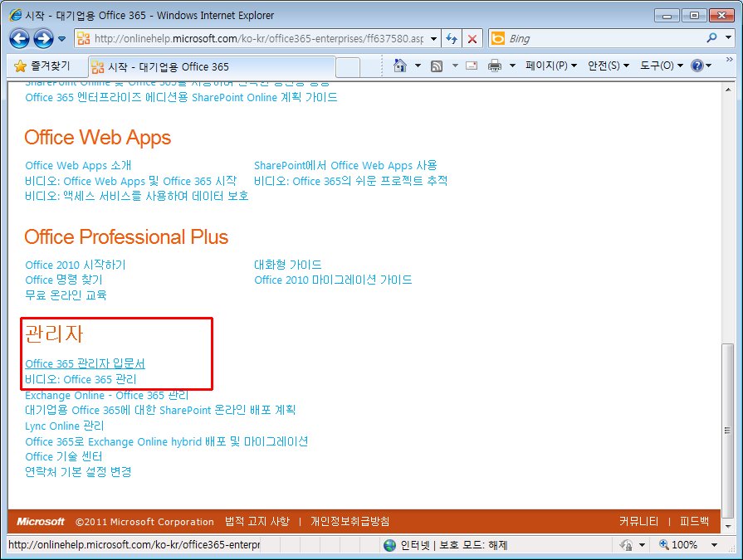Open the 대화형 가이드 link
The image size is (743, 560).
coord(287,265)
